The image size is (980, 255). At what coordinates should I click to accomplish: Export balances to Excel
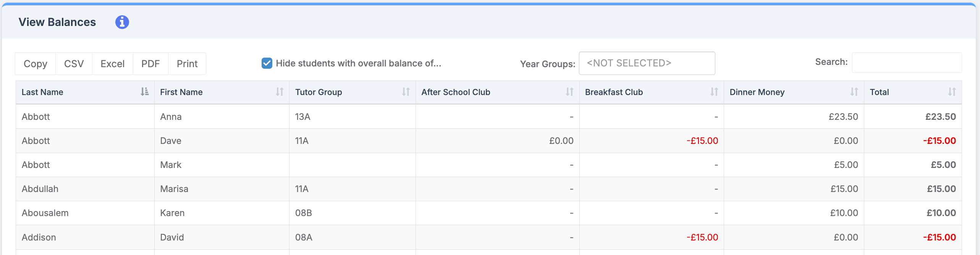112,64
